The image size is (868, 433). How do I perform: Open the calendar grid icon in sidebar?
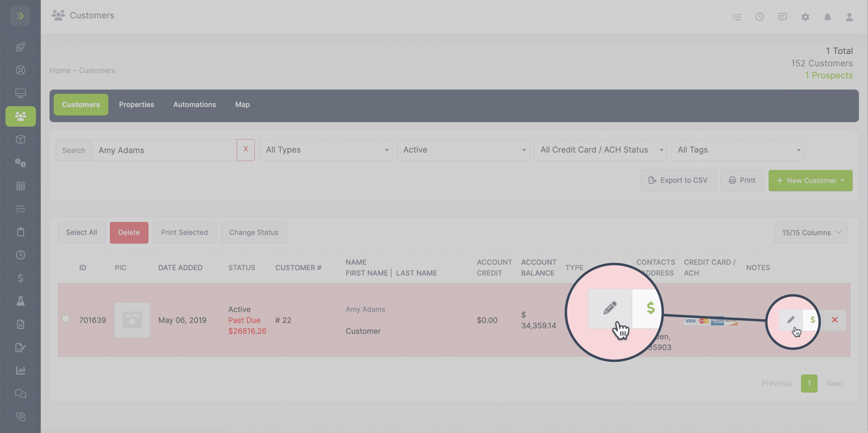click(20, 186)
